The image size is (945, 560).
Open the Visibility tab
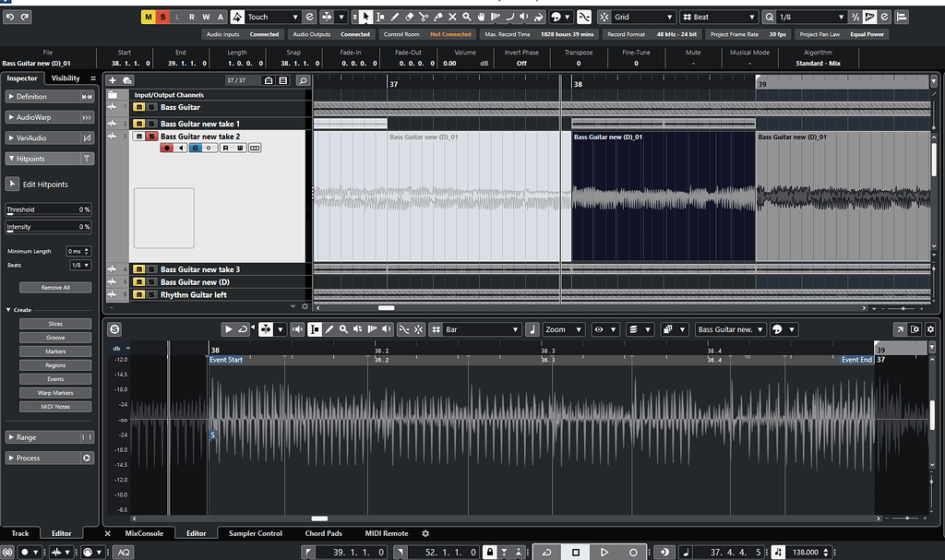point(66,78)
